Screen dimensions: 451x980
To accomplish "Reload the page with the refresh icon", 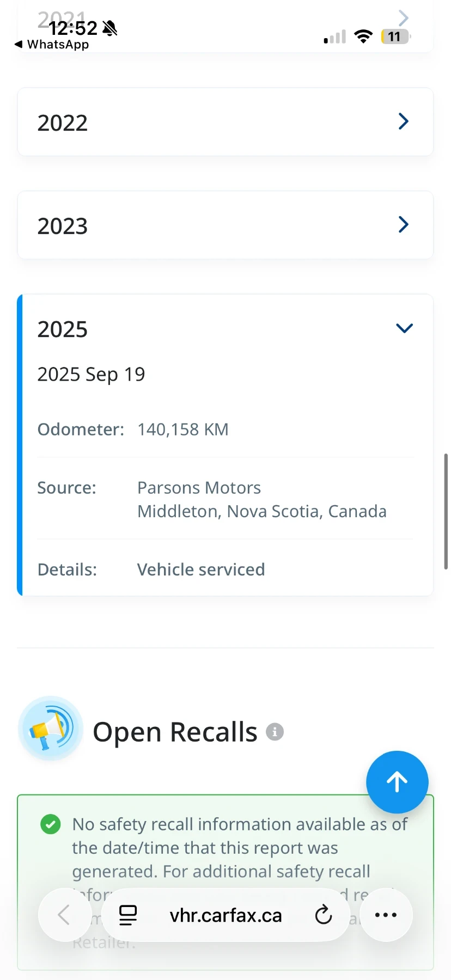I will tap(324, 915).
